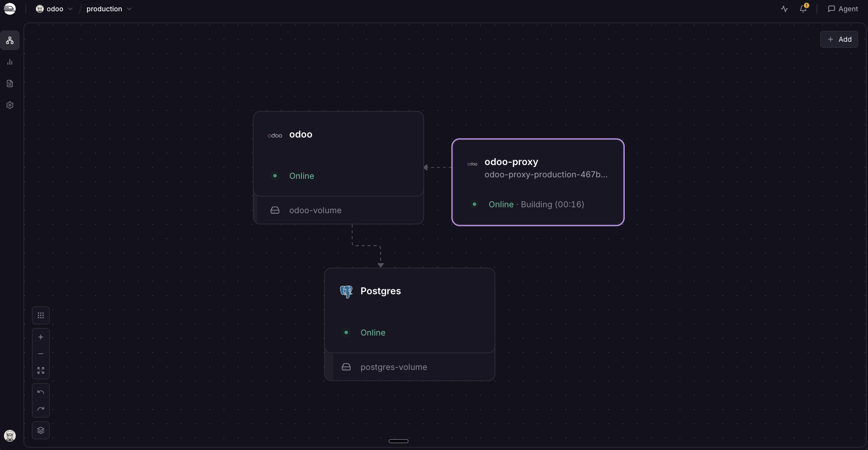Click the Building (00:16) status
Image resolution: width=868 pixels, height=450 pixels.
tap(552, 204)
